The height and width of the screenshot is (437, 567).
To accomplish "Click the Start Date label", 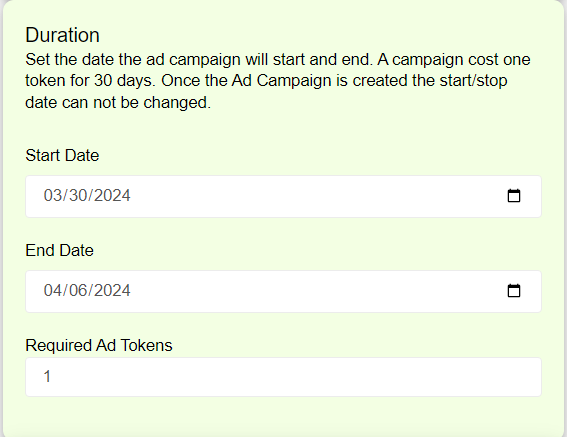I will pyautogui.click(x=62, y=156).
